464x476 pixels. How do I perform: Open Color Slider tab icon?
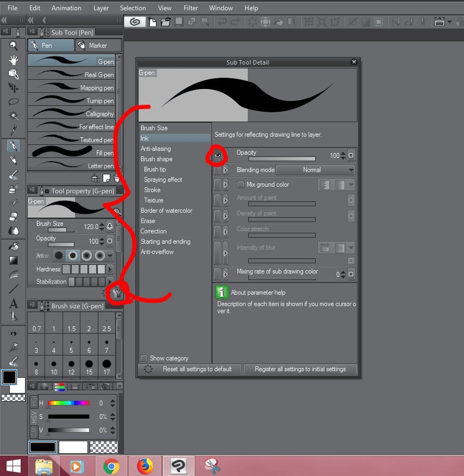pyautogui.click(x=60, y=386)
